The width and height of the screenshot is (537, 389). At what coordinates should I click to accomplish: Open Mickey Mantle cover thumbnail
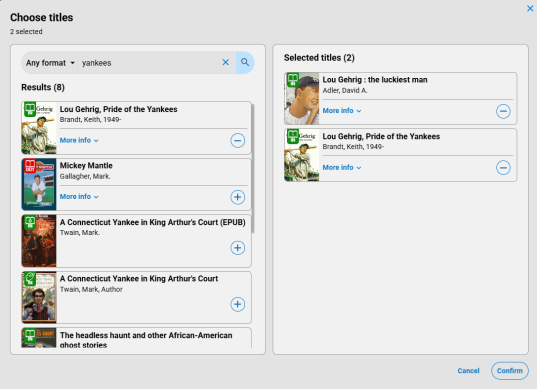point(39,184)
